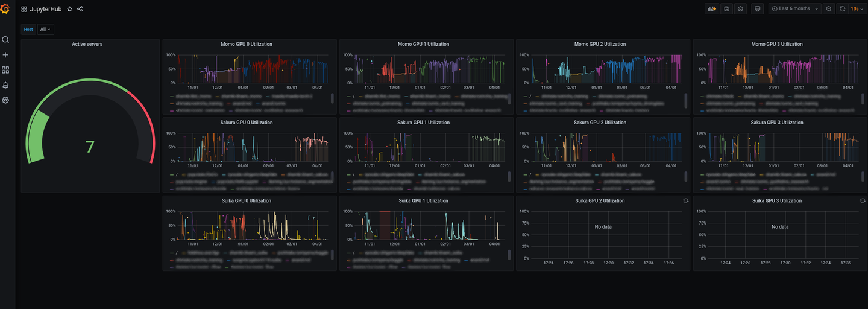Click the Sakura GPU 0 legend scrollbar
The width and height of the screenshot is (868, 309).
coord(332,176)
